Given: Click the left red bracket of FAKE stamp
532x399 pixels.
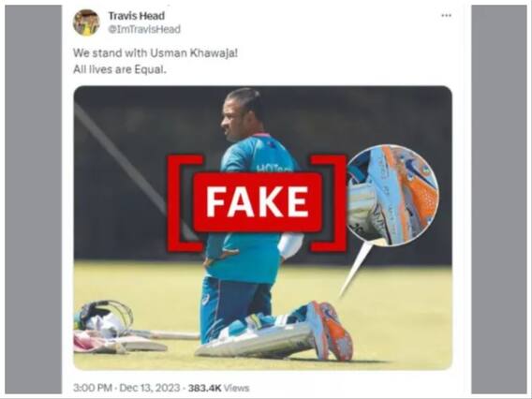Looking at the screenshot, I should [x=185, y=203].
